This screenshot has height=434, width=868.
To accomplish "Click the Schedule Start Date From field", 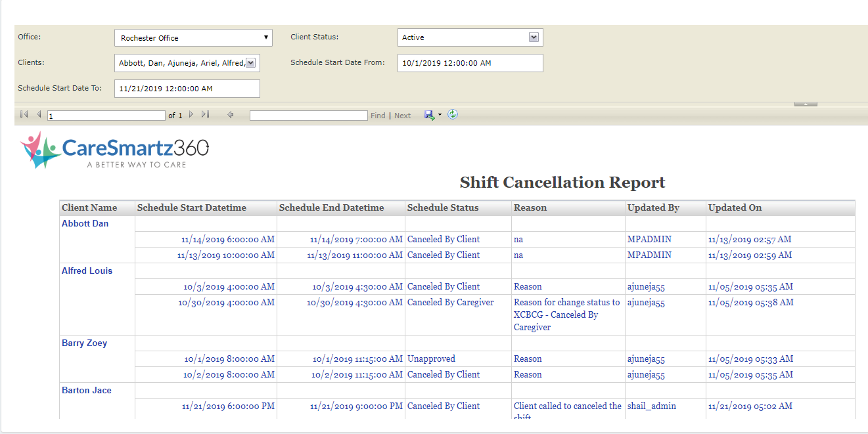I will pos(470,62).
